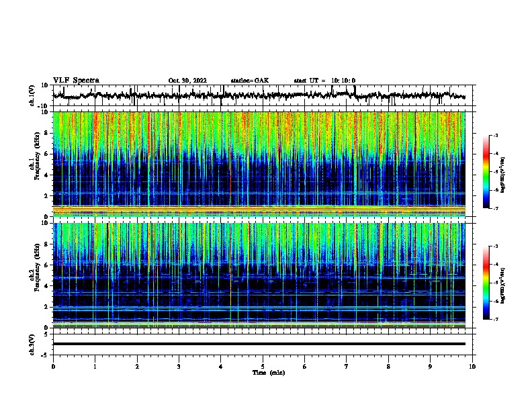Viewport: 532px width, 411px height.
Task: Click the '4' kHz tick on ch.2 spectrogram
Action: point(46,286)
